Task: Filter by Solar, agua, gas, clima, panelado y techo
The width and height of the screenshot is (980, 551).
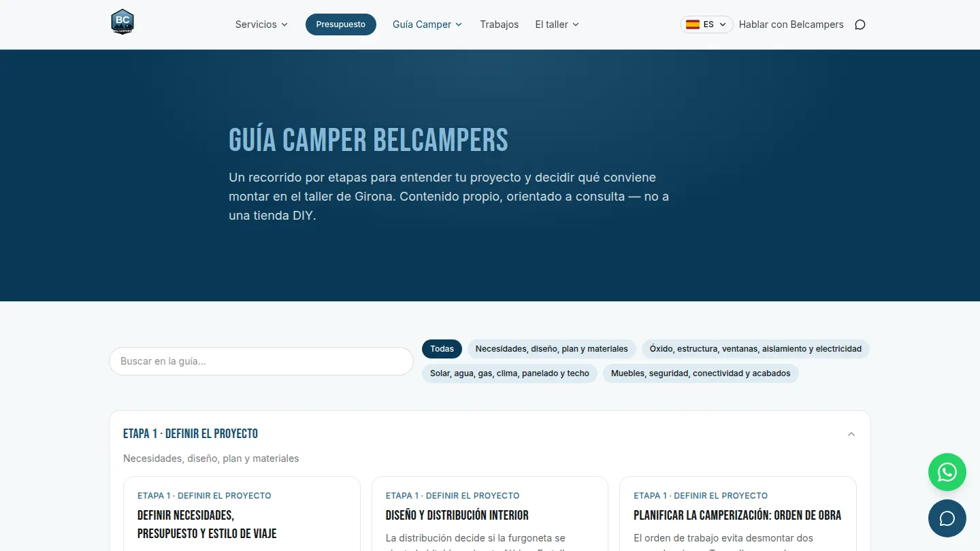Action: pos(510,373)
